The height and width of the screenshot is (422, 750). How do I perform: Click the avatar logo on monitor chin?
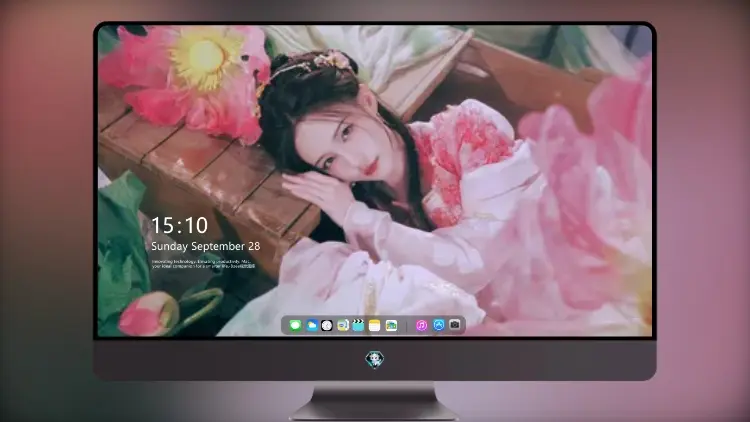click(375, 359)
